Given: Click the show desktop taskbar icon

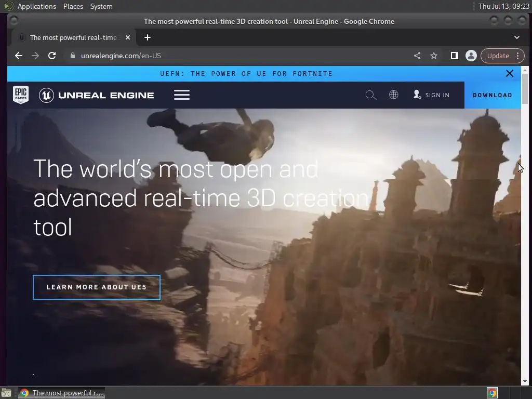Looking at the screenshot, I should pos(6,393).
